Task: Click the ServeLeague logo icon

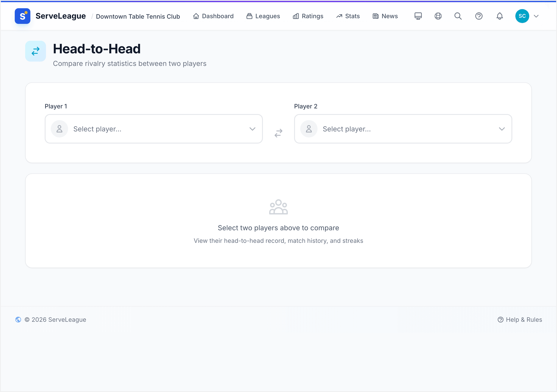Action: point(22,16)
